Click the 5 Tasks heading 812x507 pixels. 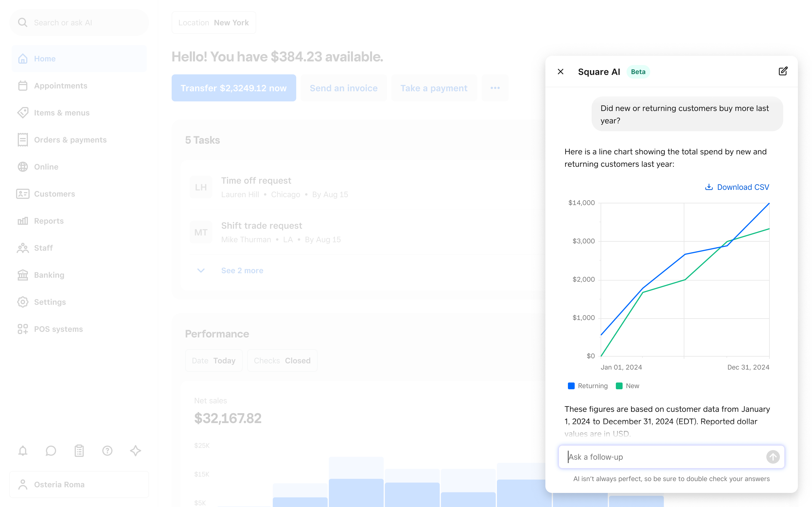202,140
